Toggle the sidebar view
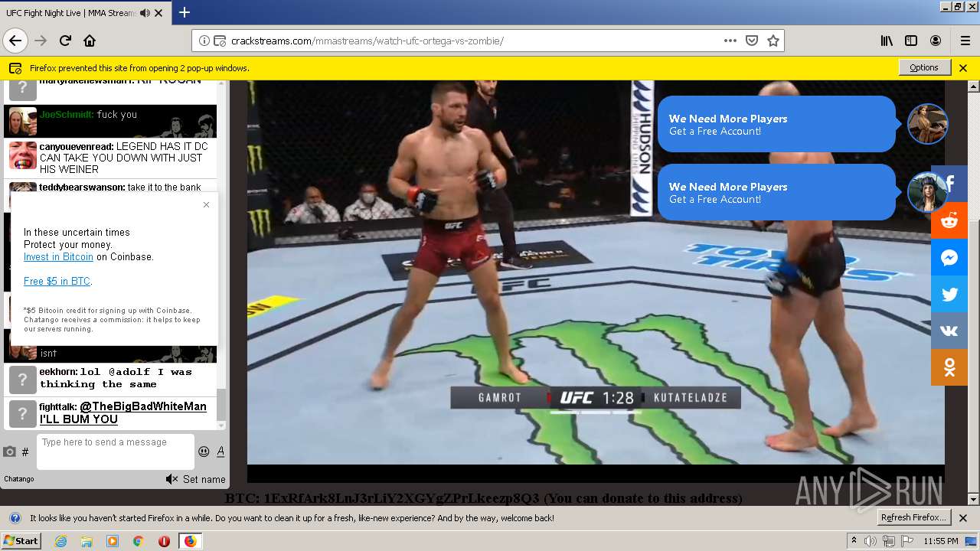The width and height of the screenshot is (980, 551). point(911,41)
